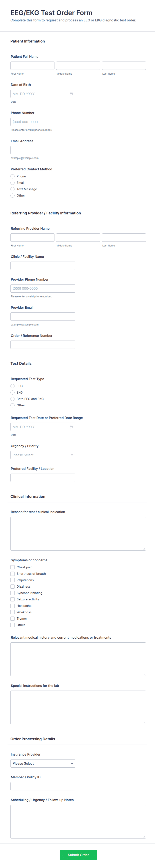Check the Chest pain symptom box
The width and height of the screenshot is (155, 868).
(x=12, y=567)
